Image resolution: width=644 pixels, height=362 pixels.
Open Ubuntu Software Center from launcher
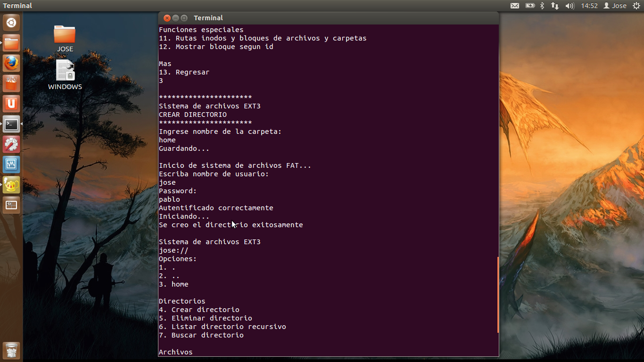(x=11, y=84)
